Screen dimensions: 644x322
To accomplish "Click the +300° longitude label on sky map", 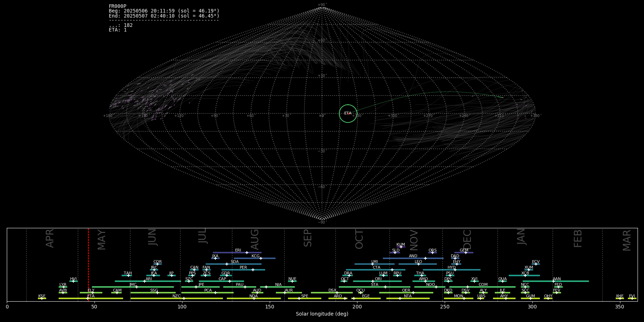I will click(392, 116).
